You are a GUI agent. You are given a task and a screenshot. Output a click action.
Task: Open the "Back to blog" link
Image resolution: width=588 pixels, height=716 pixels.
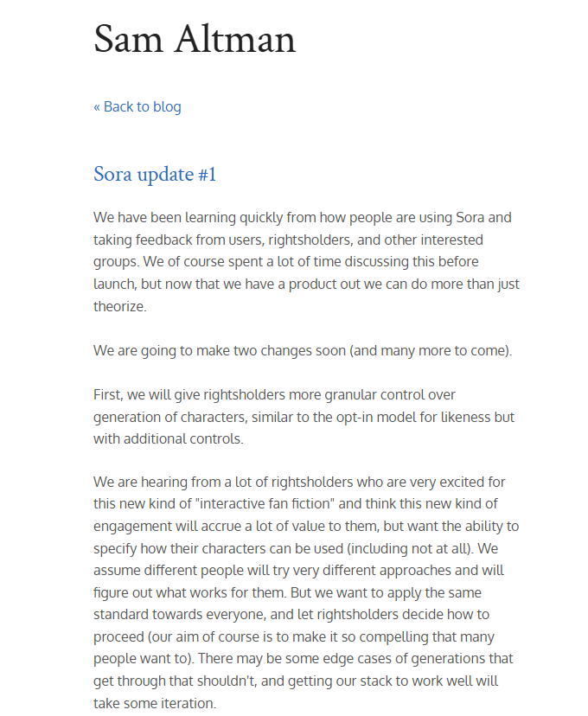142,107
